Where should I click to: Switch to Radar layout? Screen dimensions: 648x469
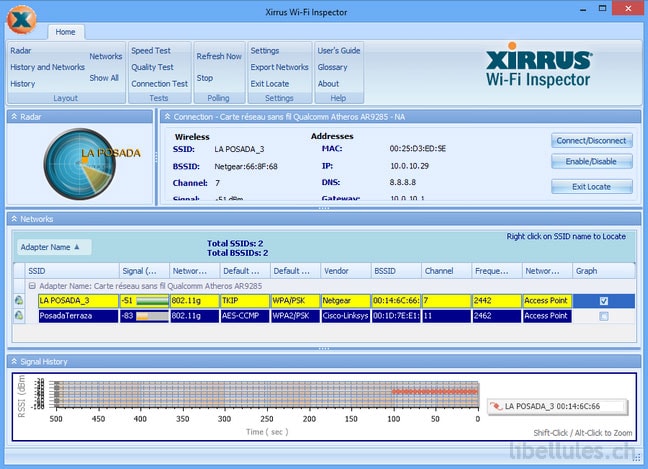pos(21,50)
